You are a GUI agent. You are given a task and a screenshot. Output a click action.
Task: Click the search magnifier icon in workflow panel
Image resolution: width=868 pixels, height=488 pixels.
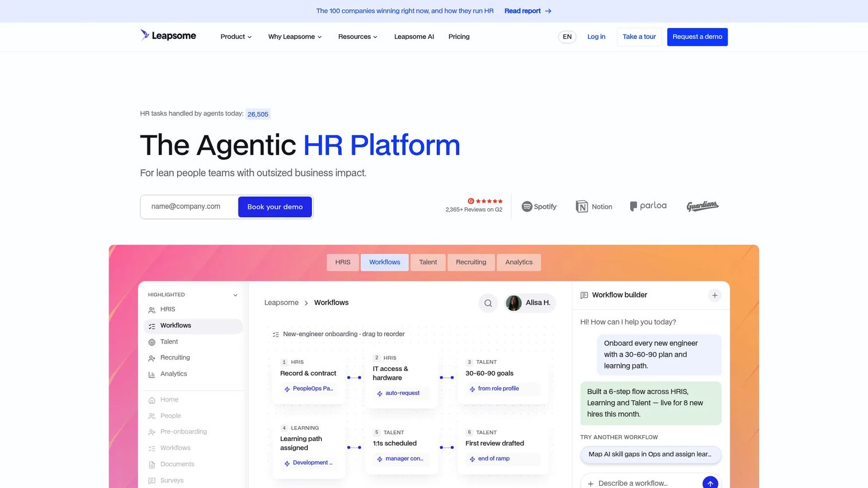pos(488,303)
